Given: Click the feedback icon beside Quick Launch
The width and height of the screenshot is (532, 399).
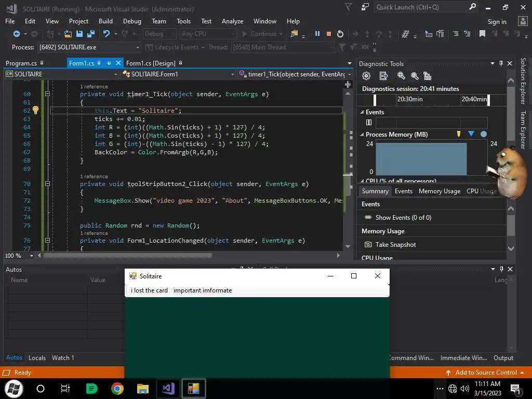Looking at the screenshot, I should pos(365,7).
